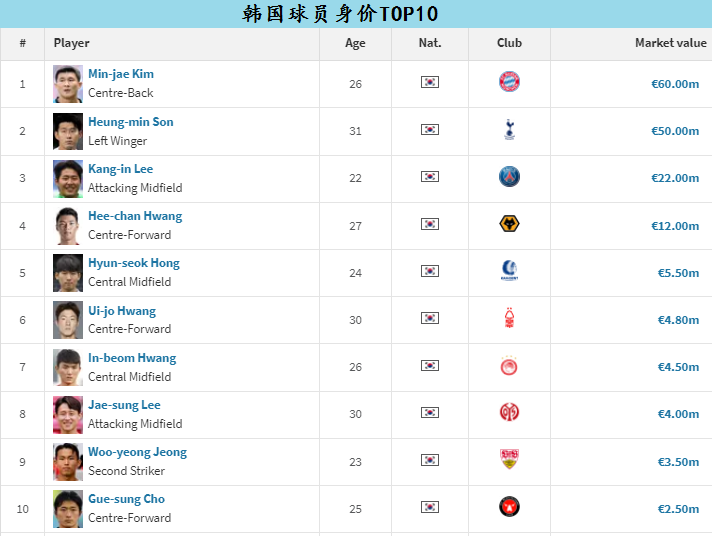The width and height of the screenshot is (712, 536).
Task: Click the Wolverhampton Wanderers wolf crest
Action: pyautogui.click(x=509, y=224)
